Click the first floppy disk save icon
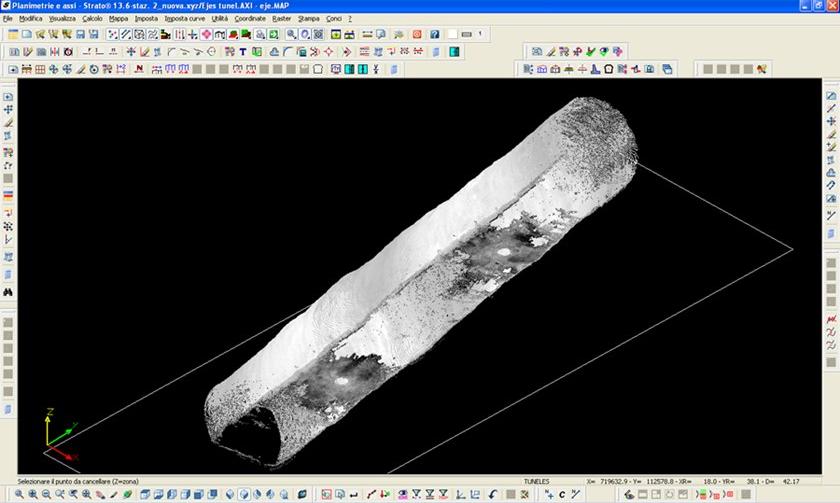Viewport: 840px width, 503px height. [79, 34]
